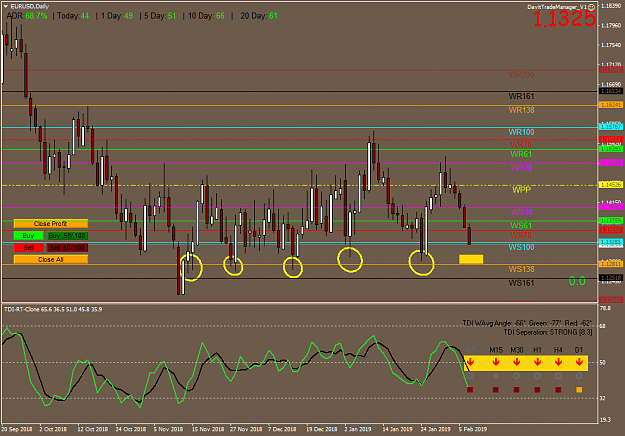The width and height of the screenshot is (625, 436).
Task: Click the TDI Seperation: STRONG text
Action: (548, 332)
